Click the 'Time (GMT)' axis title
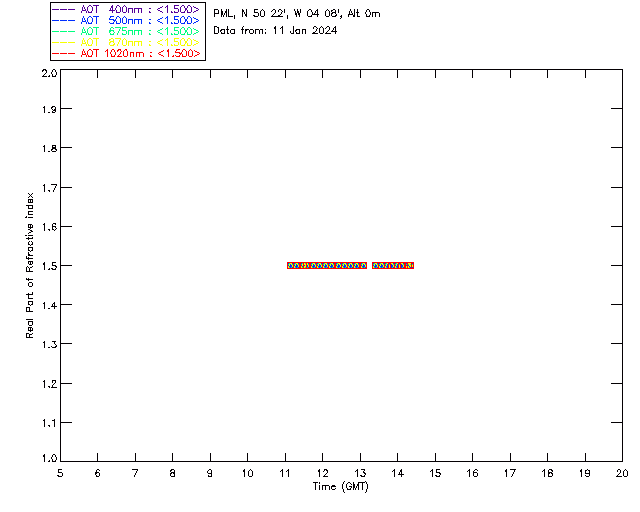Screen dimensions: 640x512 [x=340, y=487]
